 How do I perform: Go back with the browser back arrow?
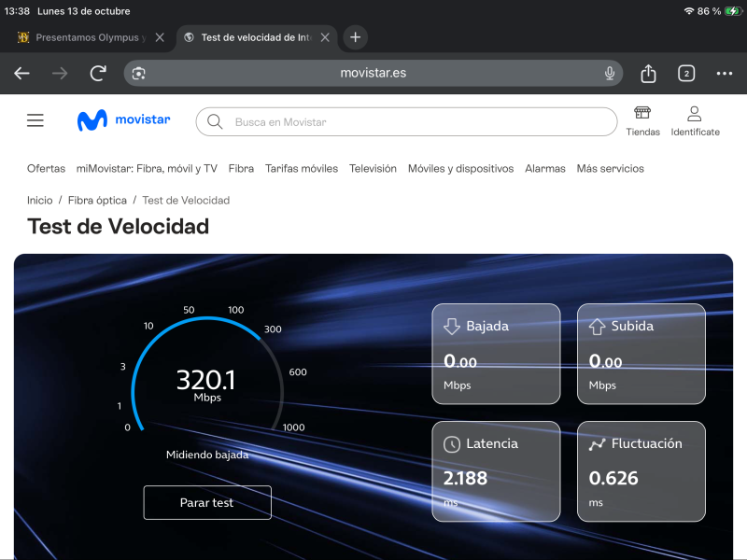click(x=22, y=74)
